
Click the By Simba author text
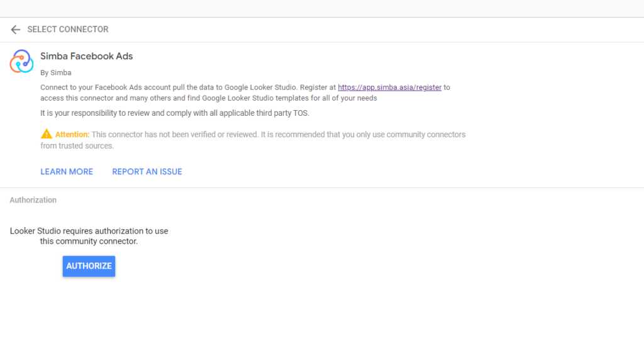56,72
